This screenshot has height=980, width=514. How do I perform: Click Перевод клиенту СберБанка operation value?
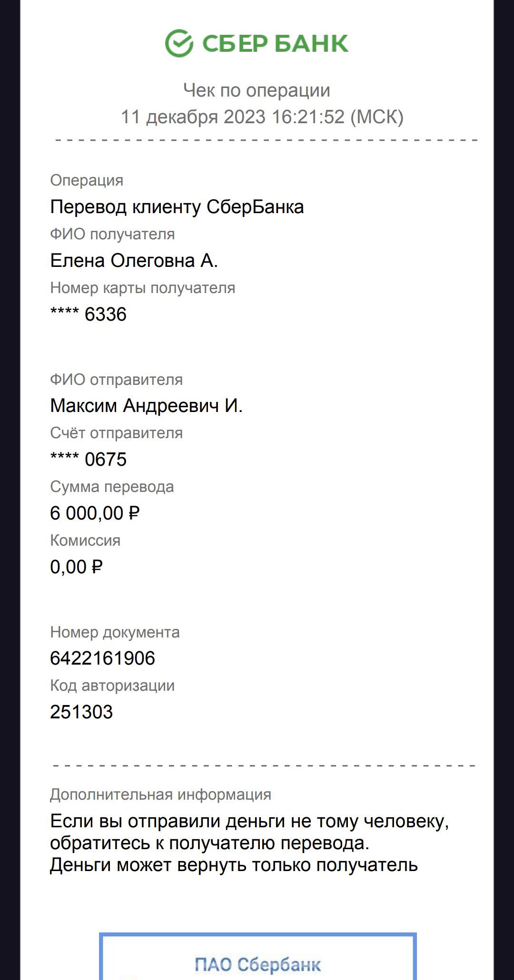coord(177,207)
